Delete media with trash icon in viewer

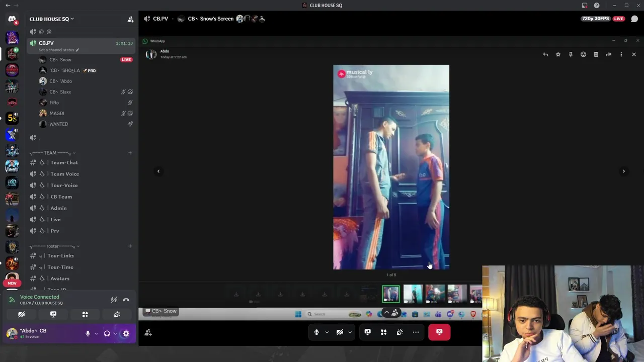tap(596, 54)
